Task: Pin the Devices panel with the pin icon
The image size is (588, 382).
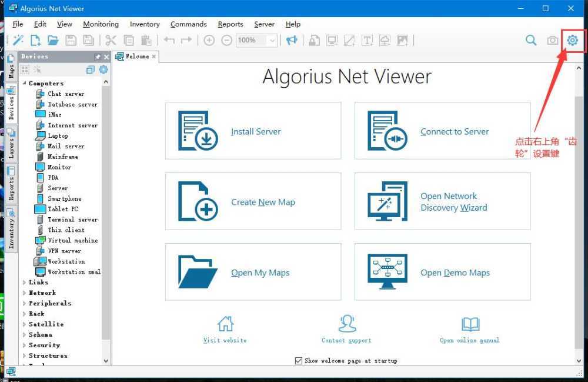Action: point(98,56)
